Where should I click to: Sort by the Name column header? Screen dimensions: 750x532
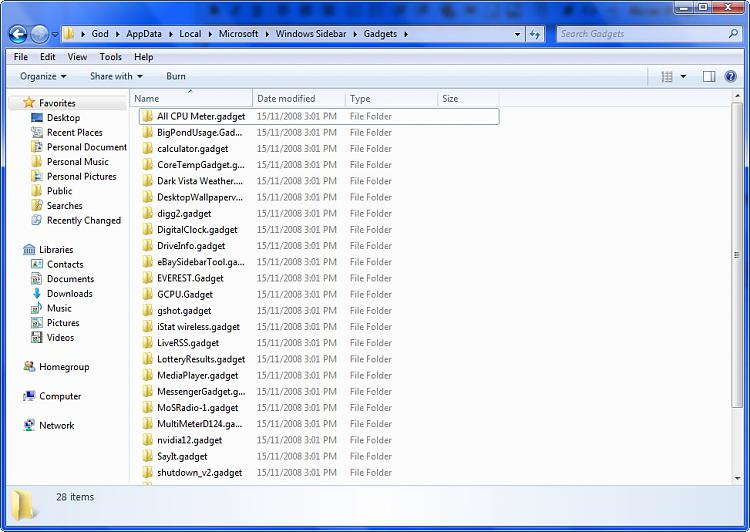click(191, 99)
